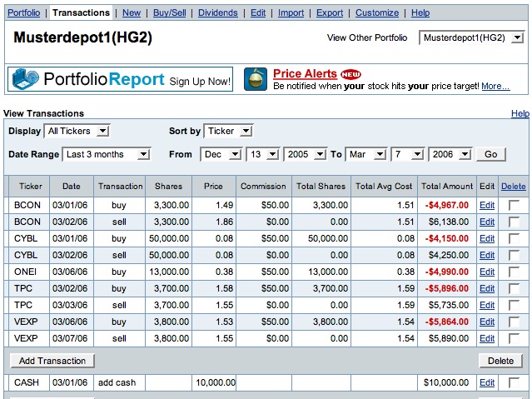Open the From year 2005 dropdown
This screenshot has height=399, width=532.
pos(305,154)
